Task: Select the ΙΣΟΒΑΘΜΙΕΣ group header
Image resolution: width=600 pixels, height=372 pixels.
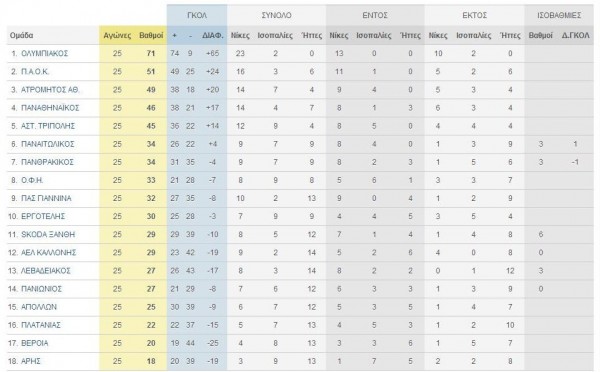Action: click(x=559, y=15)
